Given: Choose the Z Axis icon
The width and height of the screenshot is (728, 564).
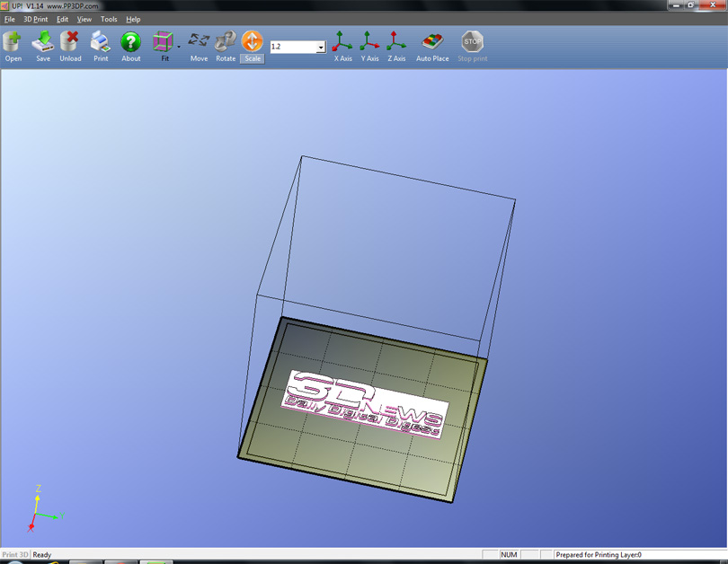Looking at the screenshot, I should [396, 46].
